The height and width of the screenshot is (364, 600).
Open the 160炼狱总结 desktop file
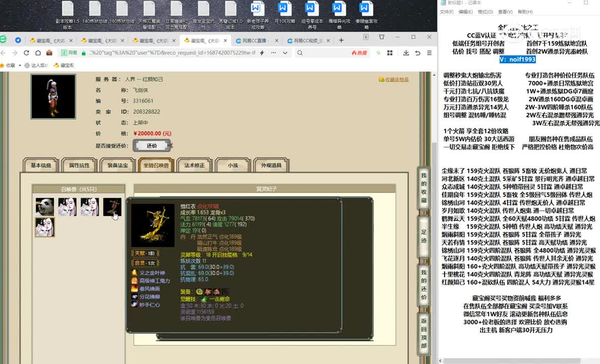(x=122, y=13)
